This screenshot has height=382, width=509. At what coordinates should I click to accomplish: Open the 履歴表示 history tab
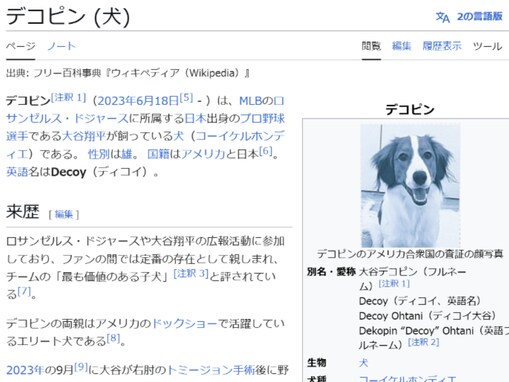442,46
